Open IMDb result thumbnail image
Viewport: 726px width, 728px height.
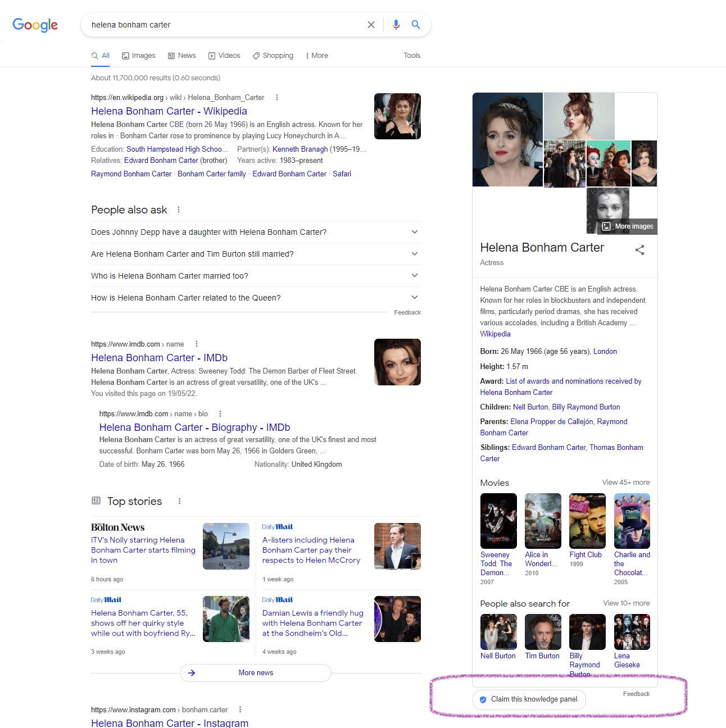tap(397, 362)
